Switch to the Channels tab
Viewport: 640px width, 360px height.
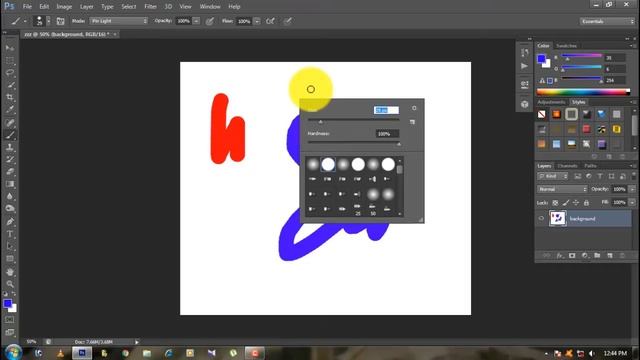567,166
